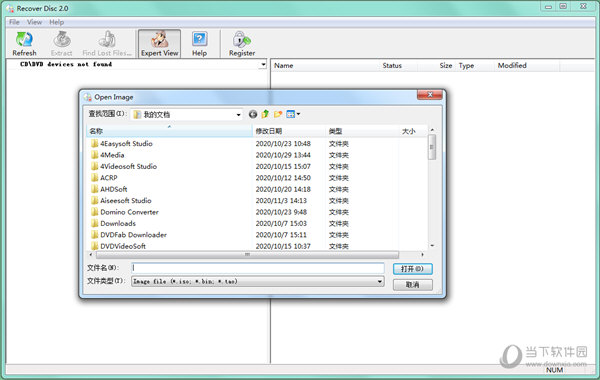This screenshot has height=380, width=600.
Task: Go up one folder level icon
Action: pyautogui.click(x=265, y=114)
